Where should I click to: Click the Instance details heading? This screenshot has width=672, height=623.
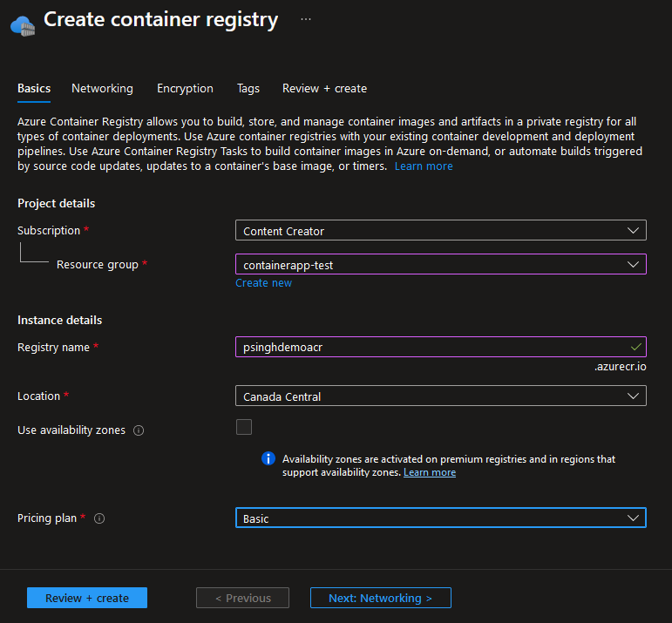tap(59, 321)
